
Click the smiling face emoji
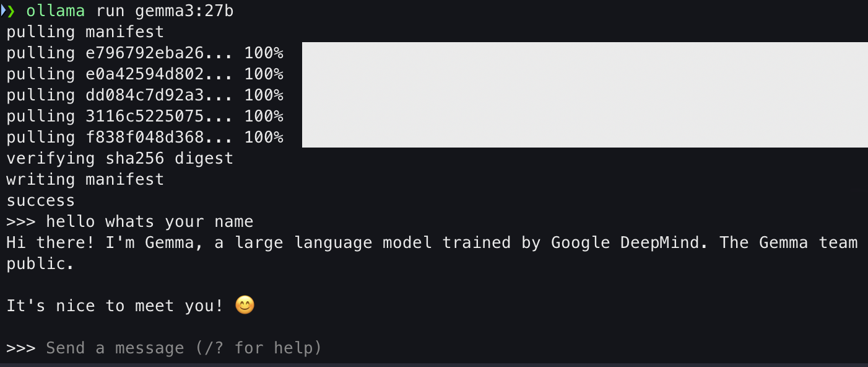point(245,306)
